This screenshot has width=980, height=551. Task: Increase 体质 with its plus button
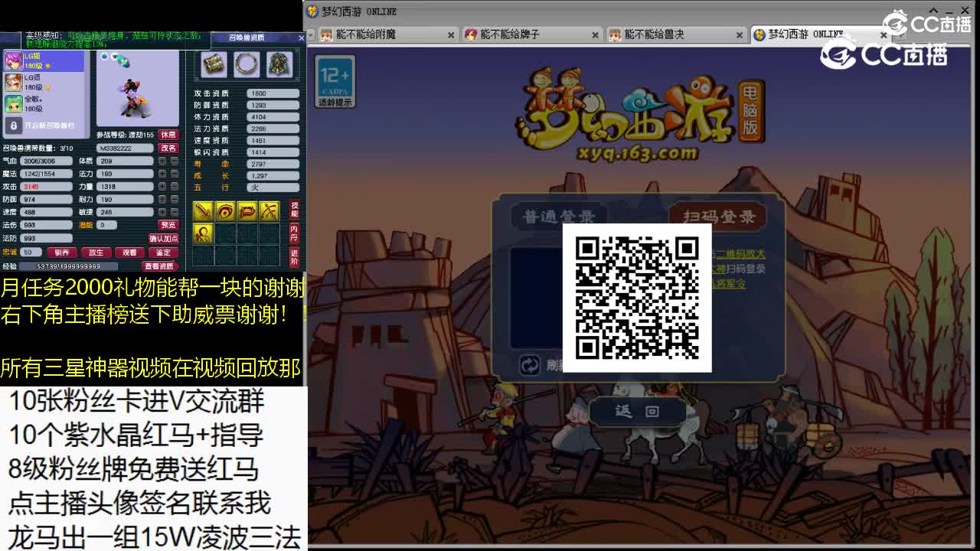tap(162, 161)
